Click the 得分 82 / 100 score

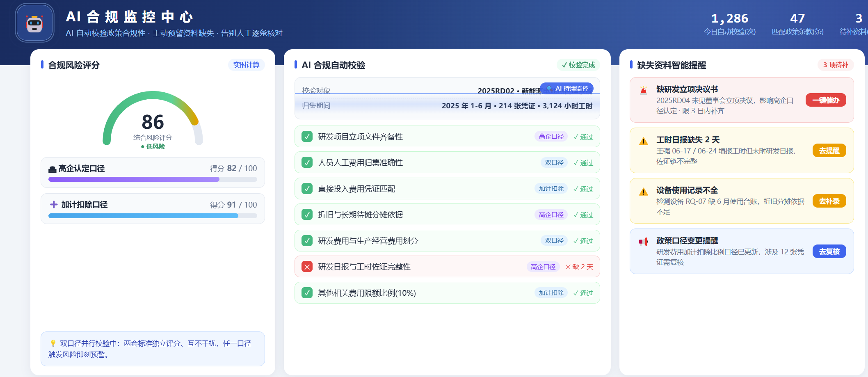click(x=233, y=168)
